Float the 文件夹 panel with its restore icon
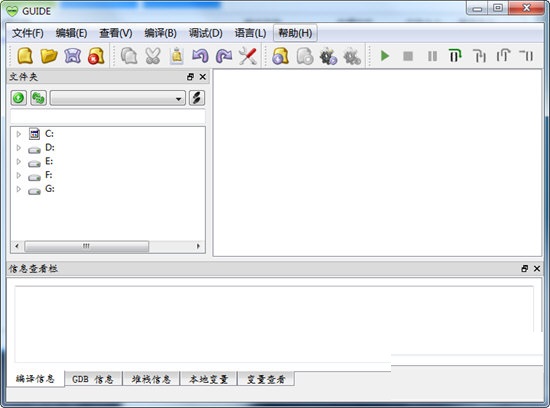This screenshot has height=408, width=550. click(x=190, y=76)
